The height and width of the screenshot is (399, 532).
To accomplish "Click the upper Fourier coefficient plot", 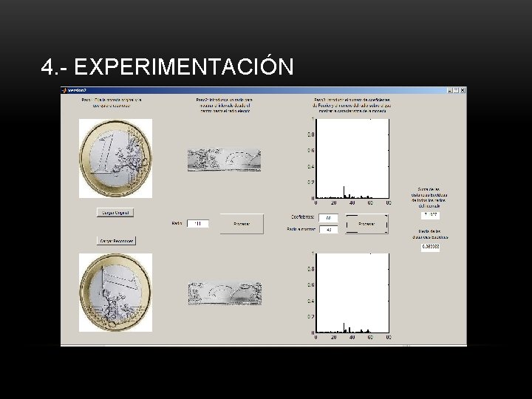I will (352, 158).
